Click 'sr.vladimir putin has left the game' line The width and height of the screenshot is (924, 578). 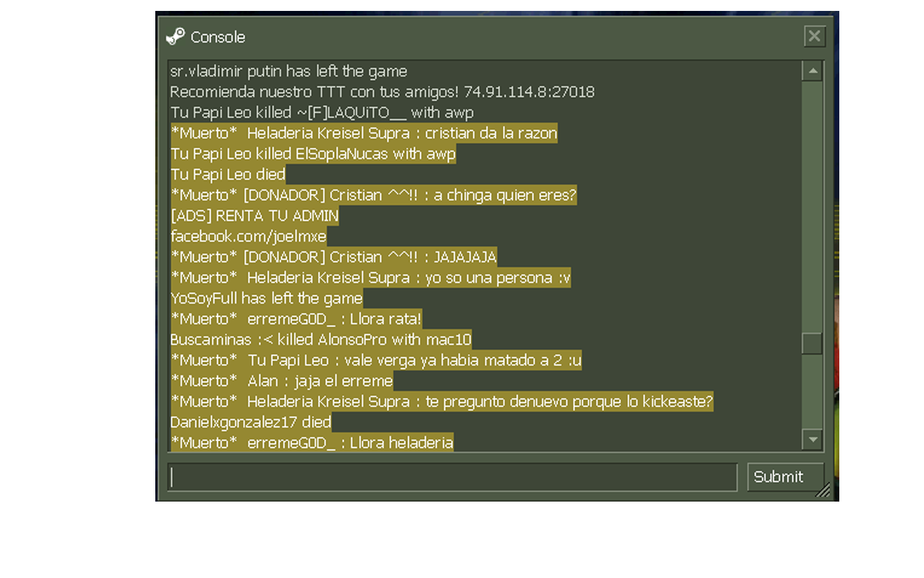pos(289,71)
